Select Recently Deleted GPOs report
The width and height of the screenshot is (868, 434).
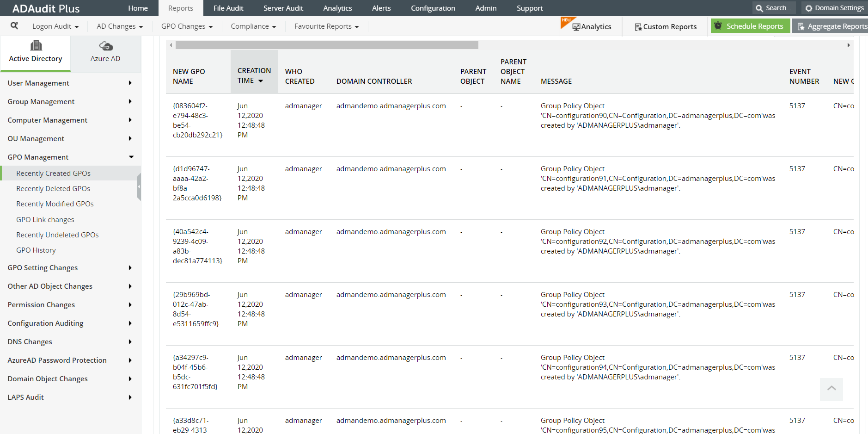tap(53, 188)
